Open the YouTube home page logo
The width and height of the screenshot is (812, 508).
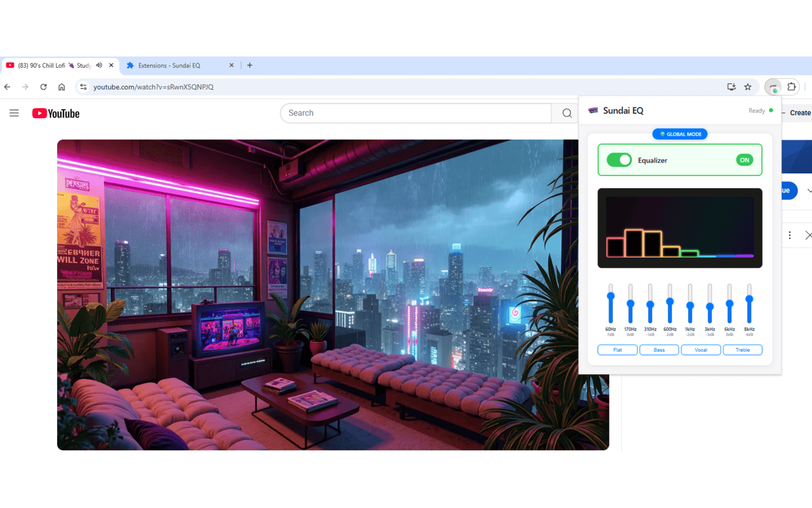tap(55, 113)
